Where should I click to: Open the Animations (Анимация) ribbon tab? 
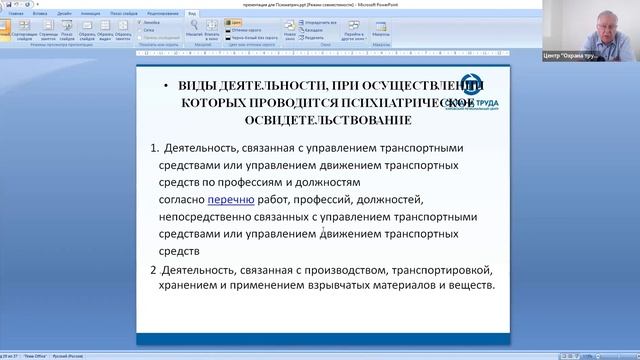90,13
